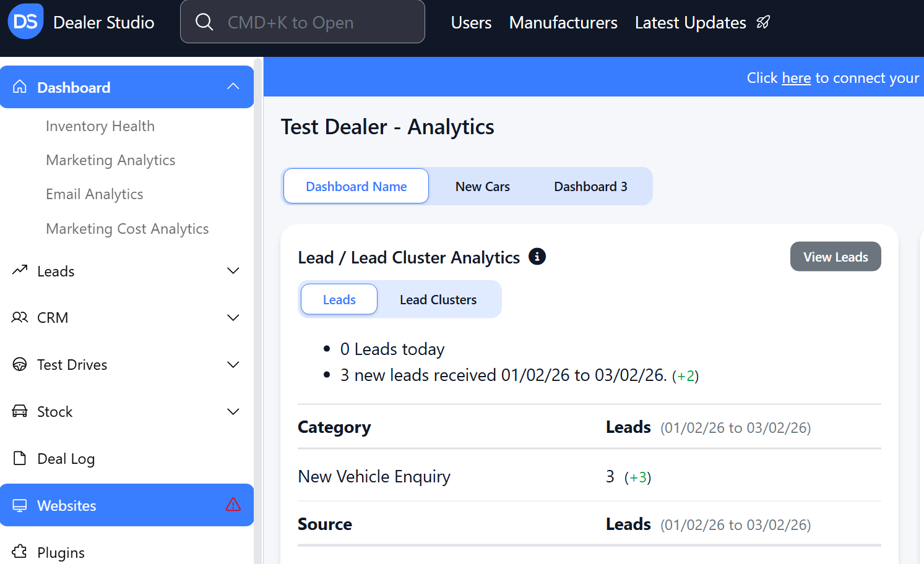Expand the Leads sidebar section
This screenshot has height=564, width=924.
pos(233,271)
